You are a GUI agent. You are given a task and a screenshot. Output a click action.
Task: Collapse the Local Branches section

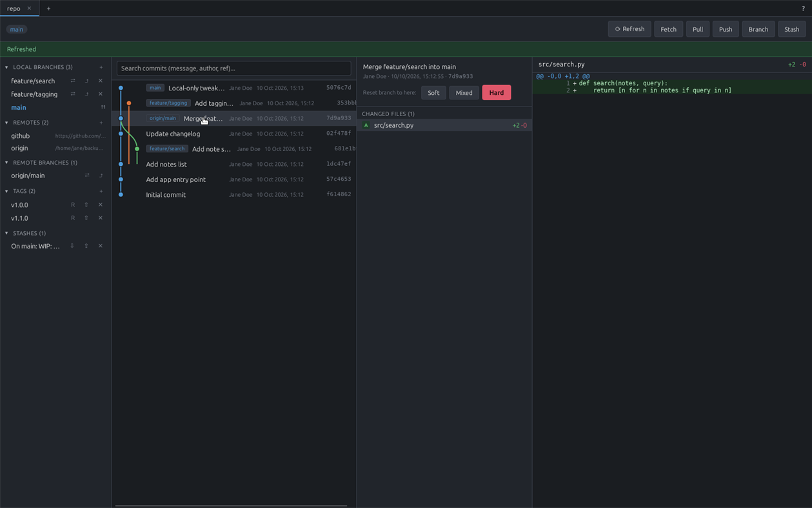tap(6, 67)
